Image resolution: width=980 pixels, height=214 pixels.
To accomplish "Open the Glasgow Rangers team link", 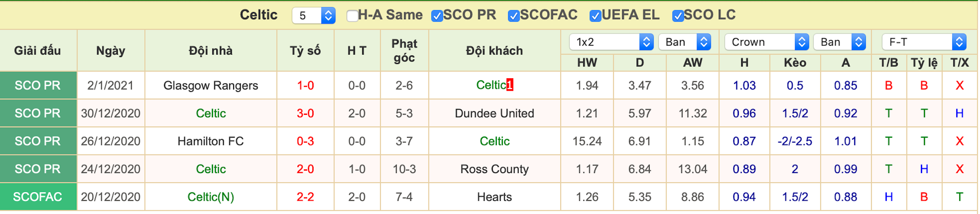I will pyautogui.click(x=211, y=86).
